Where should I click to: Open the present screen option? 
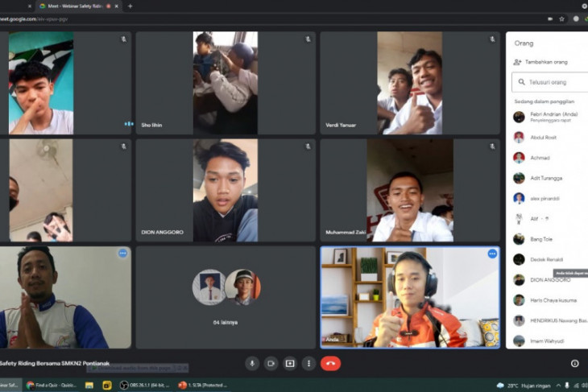click(290, 363)
